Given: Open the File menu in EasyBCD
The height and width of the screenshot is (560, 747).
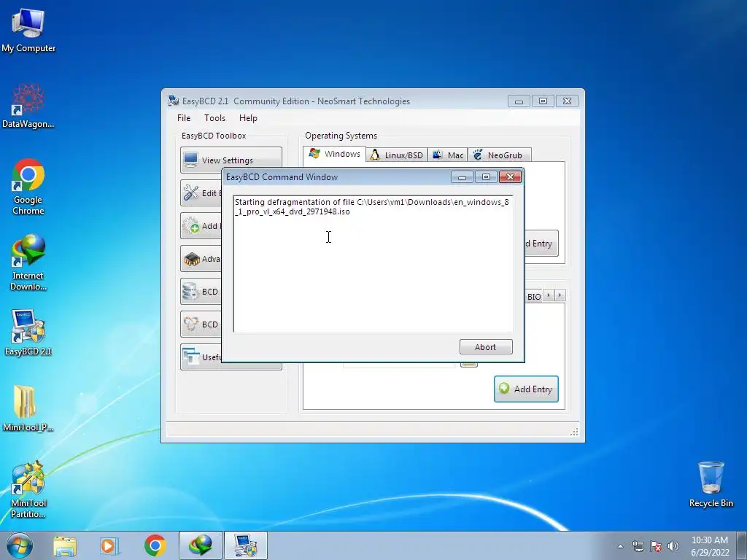Looking at the screenshot, I should coord(184,118).
